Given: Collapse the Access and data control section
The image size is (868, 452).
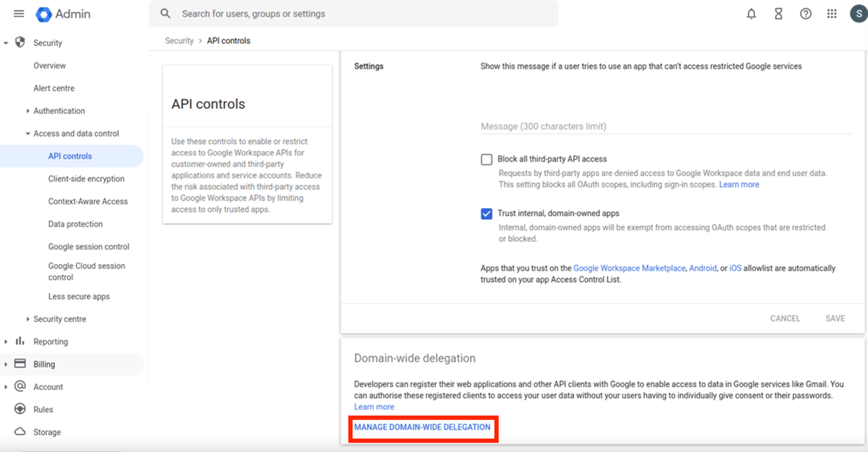Looking at the screenshot, I should click(27, 133).
